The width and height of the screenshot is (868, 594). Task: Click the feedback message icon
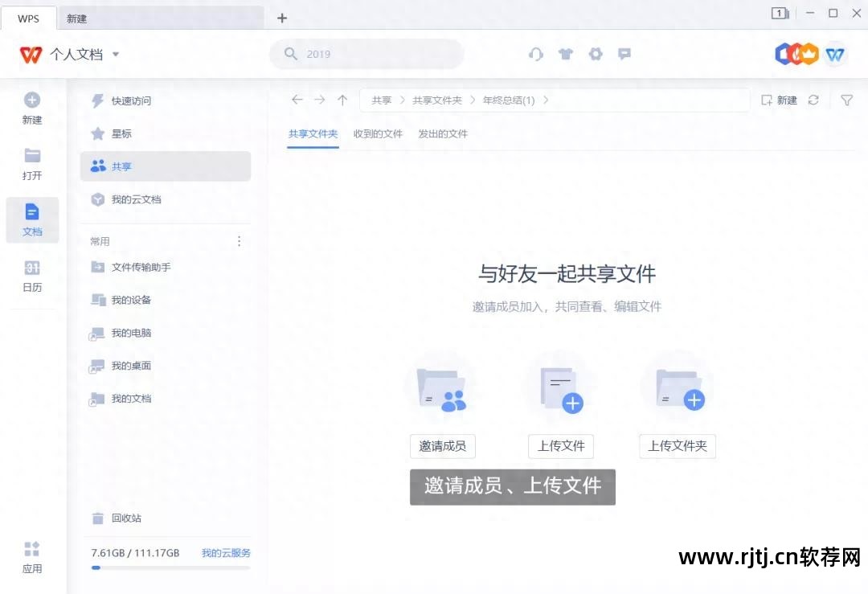pyautogui.click(x=624, y=54)
